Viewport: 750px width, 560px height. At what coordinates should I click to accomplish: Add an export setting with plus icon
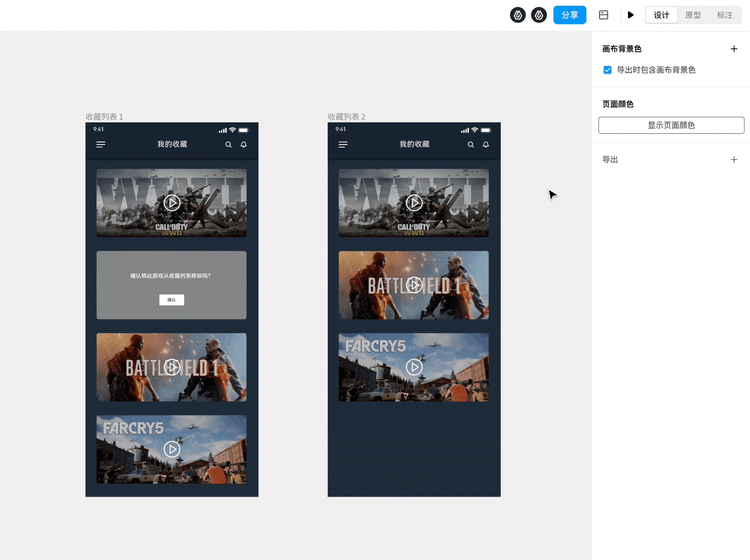(x=734, y=159)
